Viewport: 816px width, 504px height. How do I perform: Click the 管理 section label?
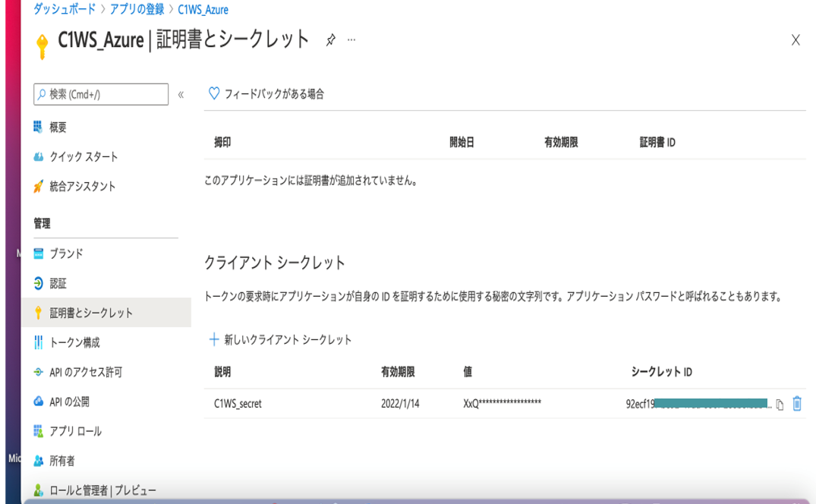43,224
